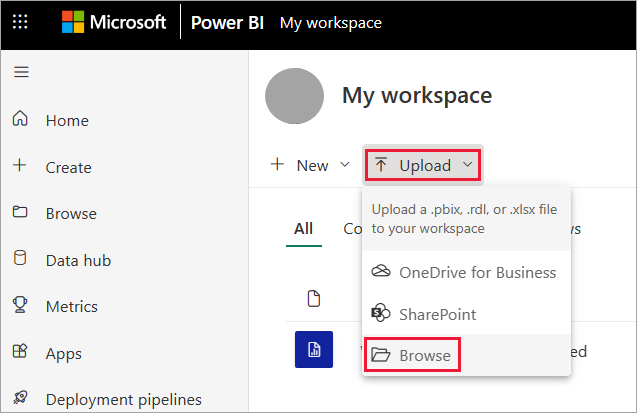The width and height of the screenshot is (637, 413).
Task: Click the Apps grid icon
Action: (20, 351)
